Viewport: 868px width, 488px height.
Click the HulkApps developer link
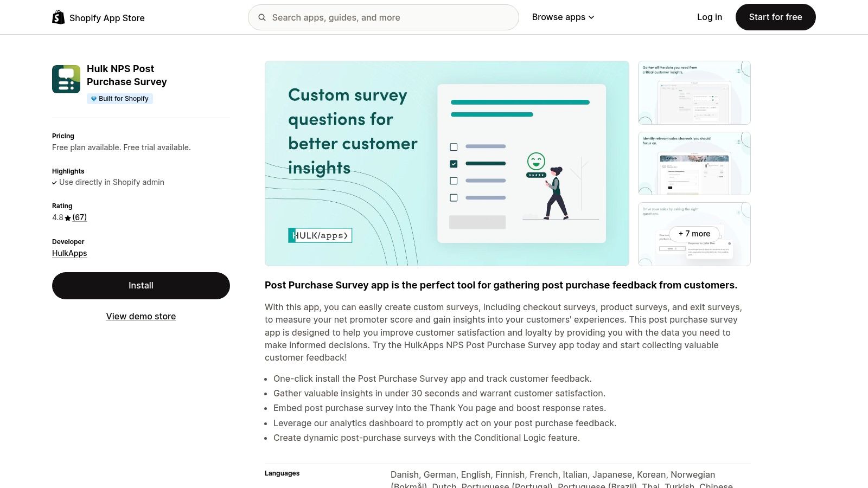[69, 253]
